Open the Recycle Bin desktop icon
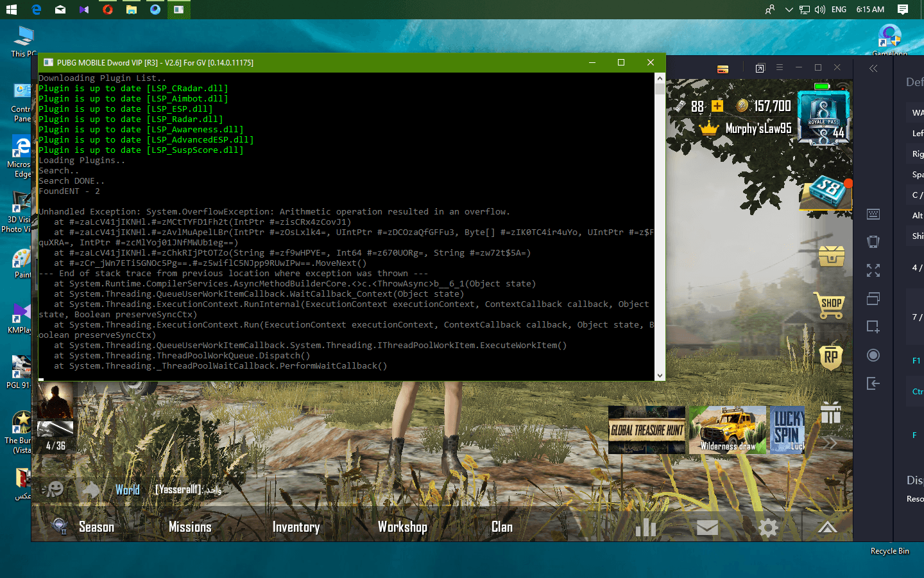924x578 pixels. click(x=889, y=551)
